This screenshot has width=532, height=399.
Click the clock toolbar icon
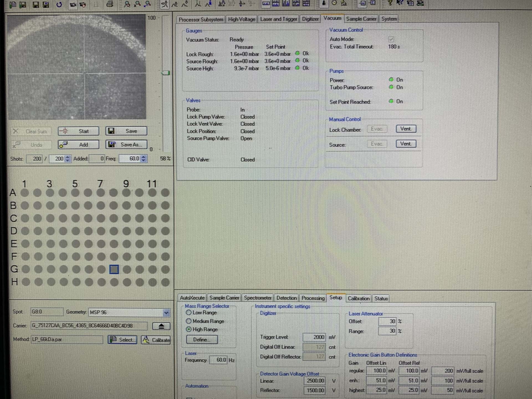(334, 3)
